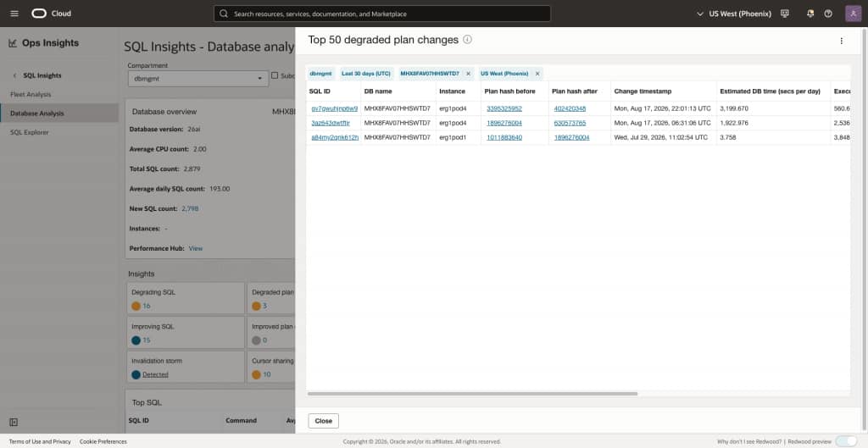Click the gray Improved plan status dot

coord(256,340)
